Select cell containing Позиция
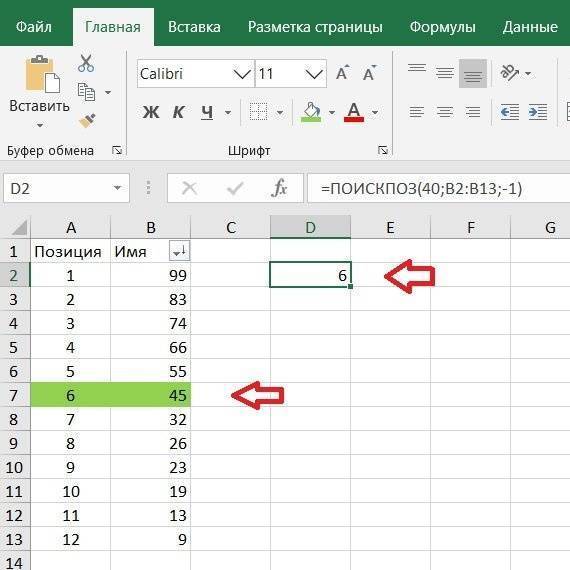570x570 pixels. [x=71, y=251]
